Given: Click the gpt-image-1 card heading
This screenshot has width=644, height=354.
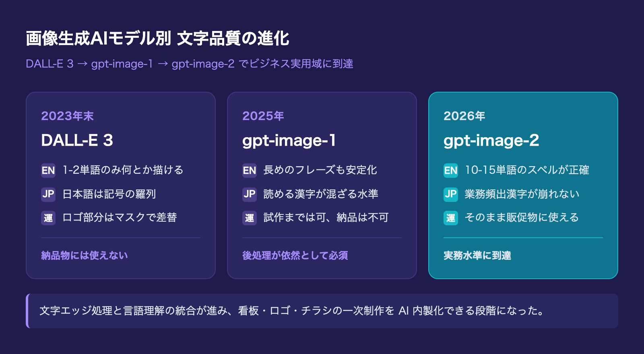Looking at the screenshot, I should 289,140.
